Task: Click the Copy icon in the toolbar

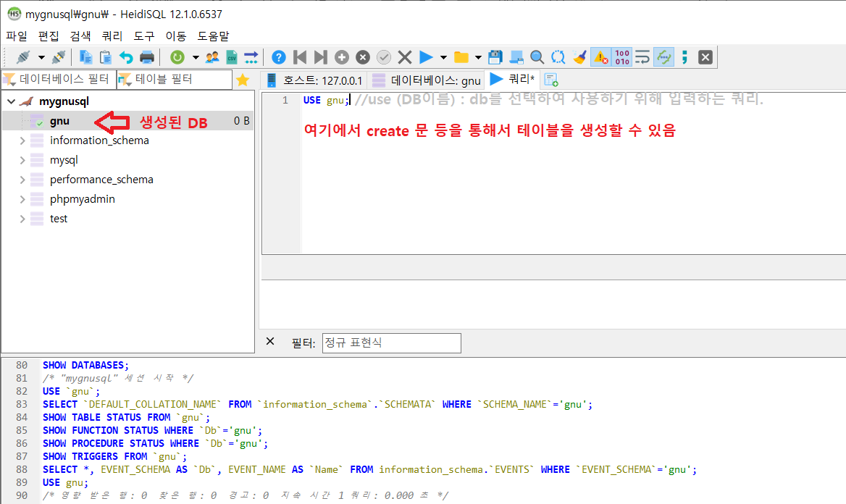Action: coord(85,57)
